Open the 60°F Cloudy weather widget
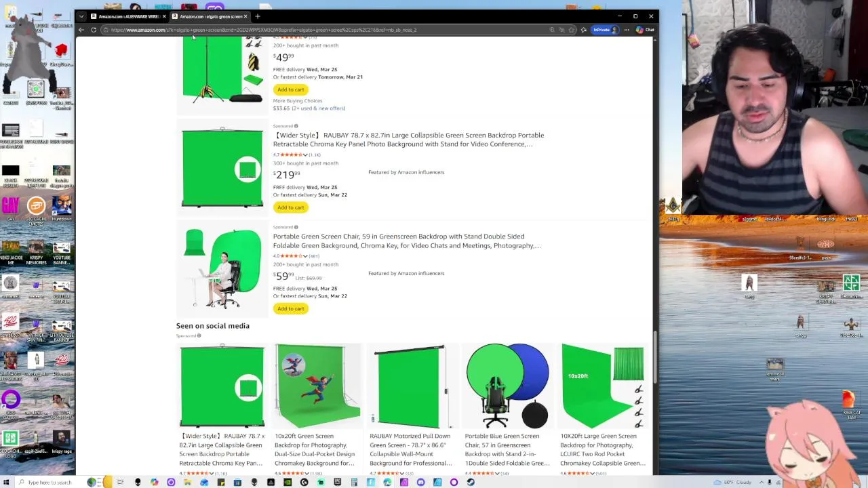 (733, 482)
